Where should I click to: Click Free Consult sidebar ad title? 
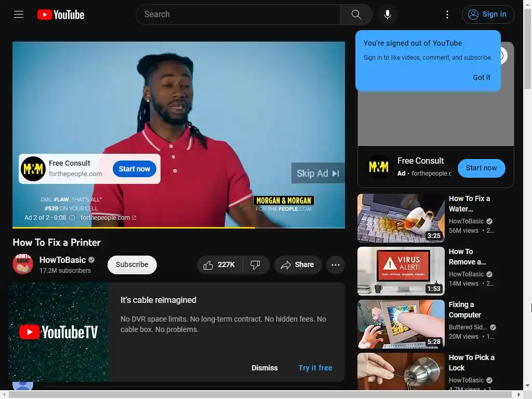coord(420,161)
